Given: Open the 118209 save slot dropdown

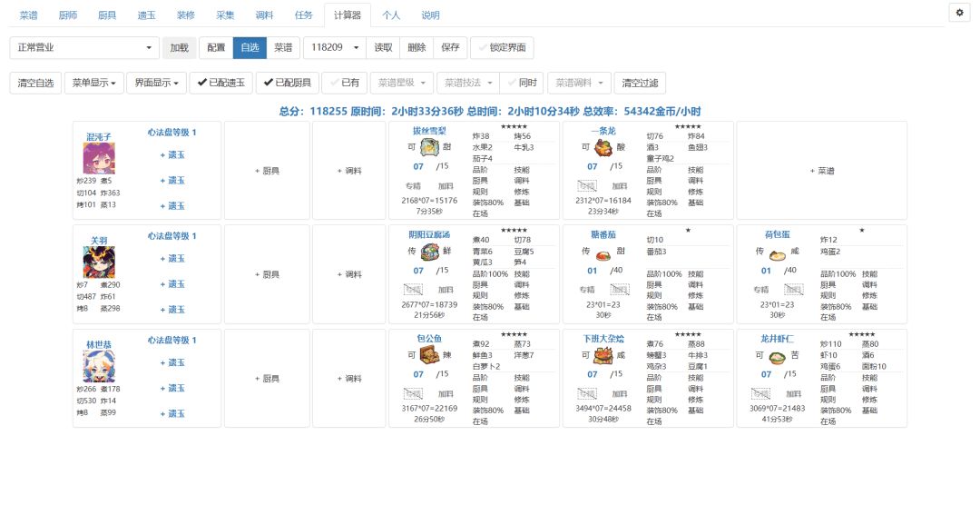Looking at the screenshot, I should point(334,47).
